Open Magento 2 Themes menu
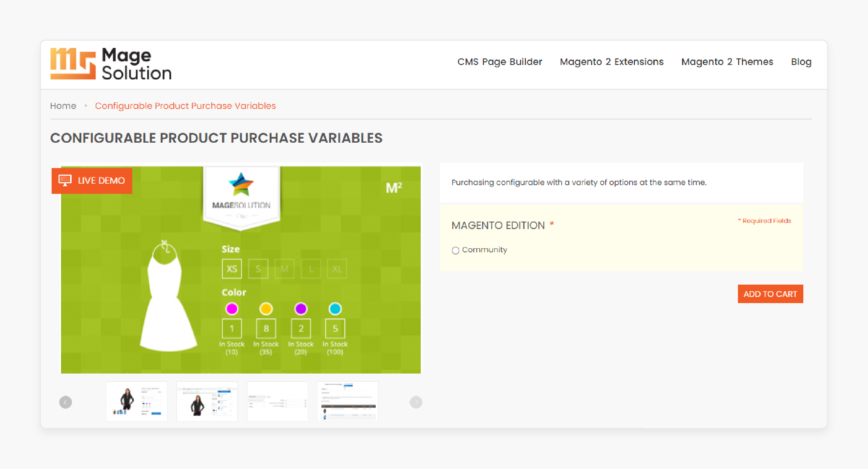868x469 pixels. tap(727, 62)
